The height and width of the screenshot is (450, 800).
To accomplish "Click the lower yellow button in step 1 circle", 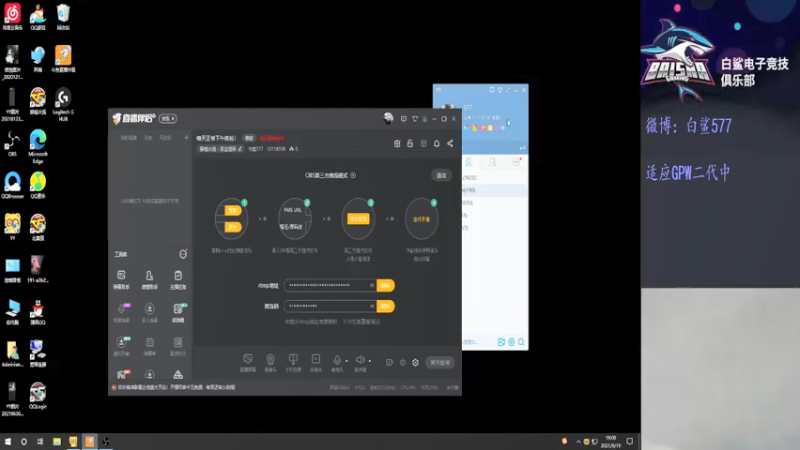I will (233, 227).
